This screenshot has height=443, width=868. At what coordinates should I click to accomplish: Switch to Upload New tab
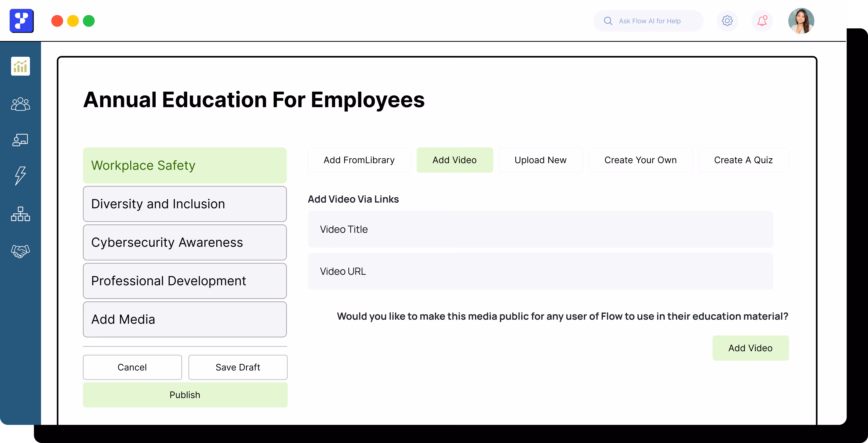(x=540, y=160)
